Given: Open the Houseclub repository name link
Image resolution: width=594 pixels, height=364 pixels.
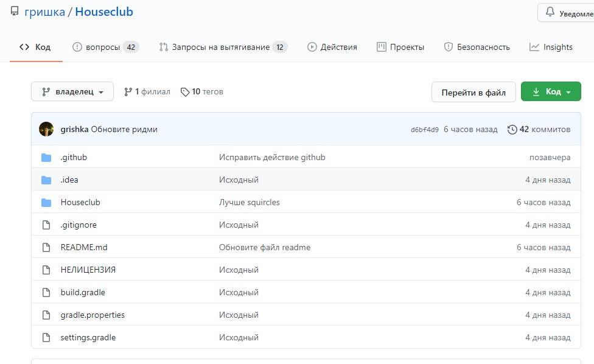Looking at the screenshot, I should (104, 12).
